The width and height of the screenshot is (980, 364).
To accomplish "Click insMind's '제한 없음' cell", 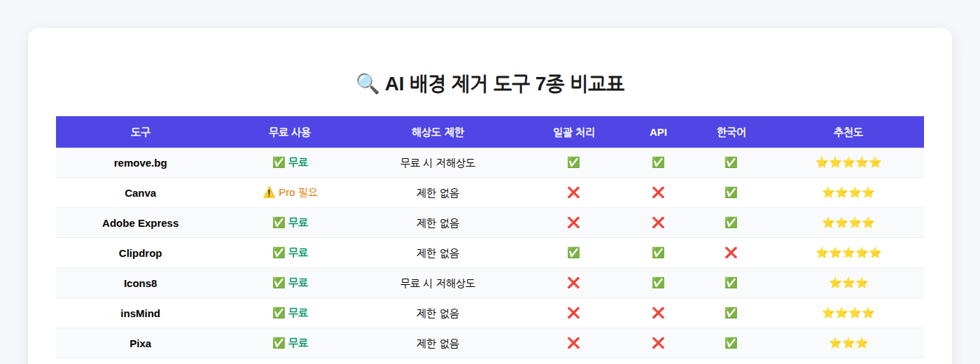I will [x=438, y=314].
